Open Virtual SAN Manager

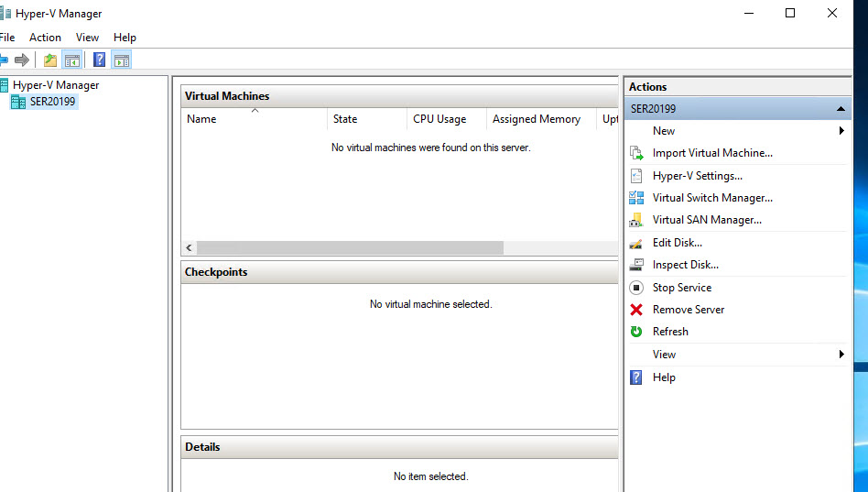pyautogui.click(x=706, y=220)
